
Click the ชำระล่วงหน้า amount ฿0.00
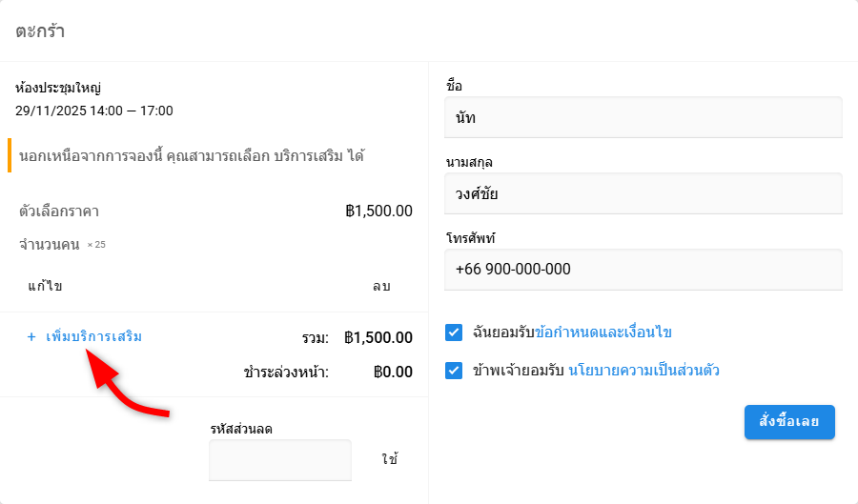pos(393,373)
